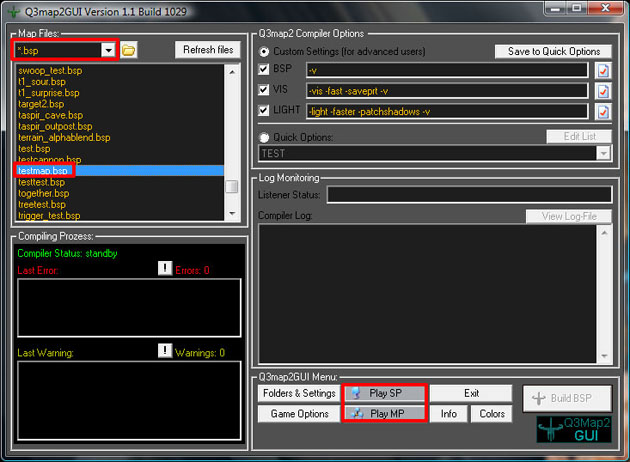Select together.bsp in the list
The image size is (630, 462).
click(43, 194)
